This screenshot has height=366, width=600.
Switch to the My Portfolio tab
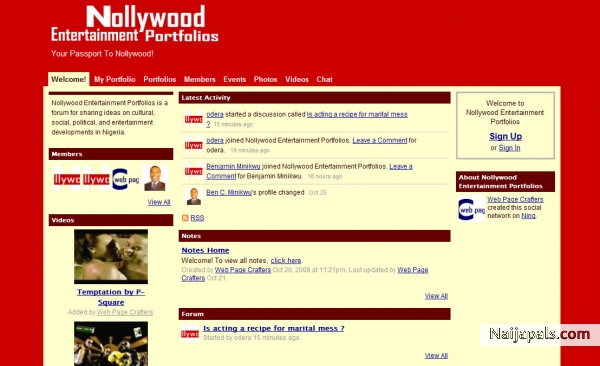click(x=115, y=79)
